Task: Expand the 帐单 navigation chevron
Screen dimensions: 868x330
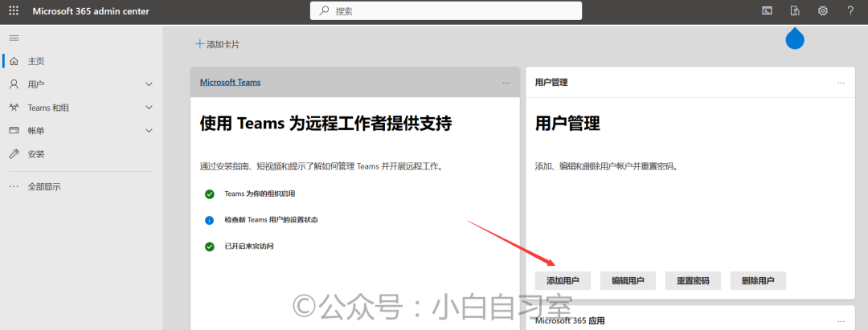Action: (149, 130)
